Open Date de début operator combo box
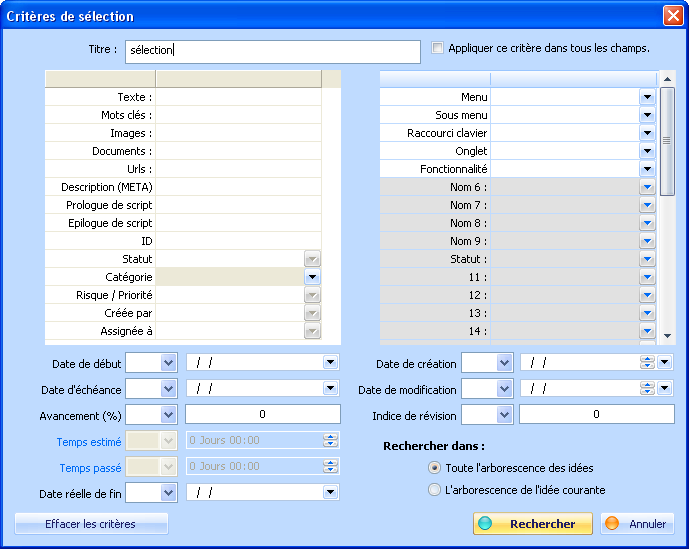 tap(152, 363)
